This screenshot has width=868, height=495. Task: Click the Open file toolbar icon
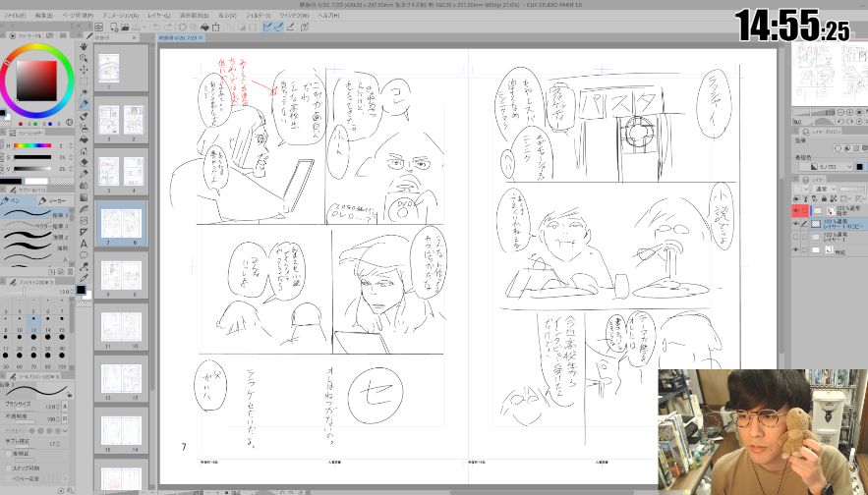125,27
